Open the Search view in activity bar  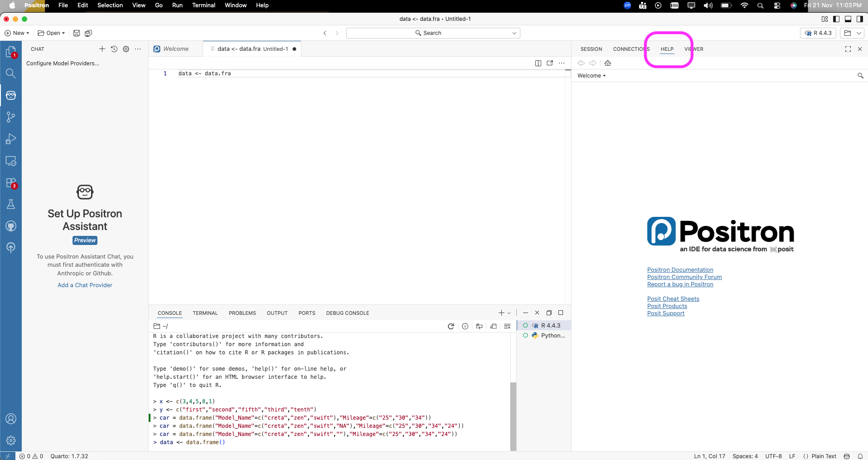tap(10, 73)
